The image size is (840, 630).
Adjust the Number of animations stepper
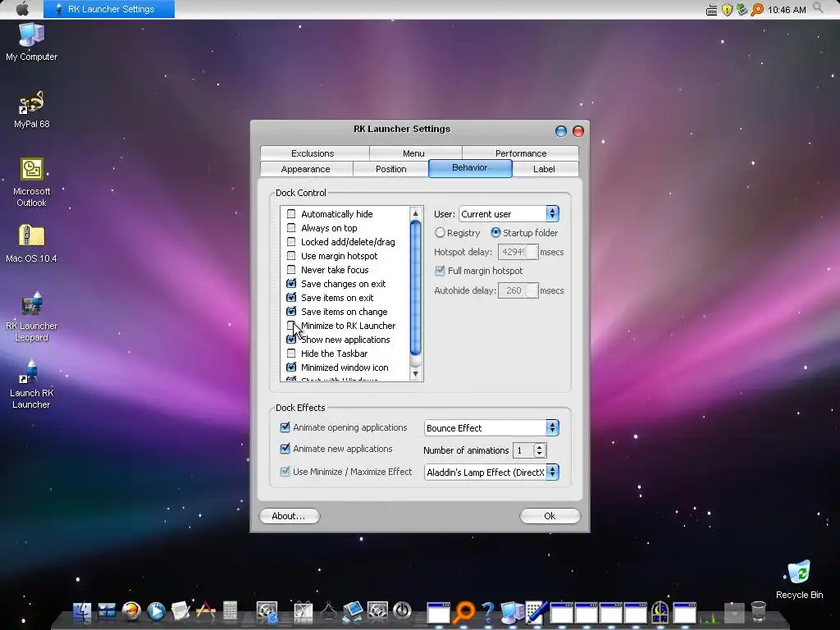540,450
